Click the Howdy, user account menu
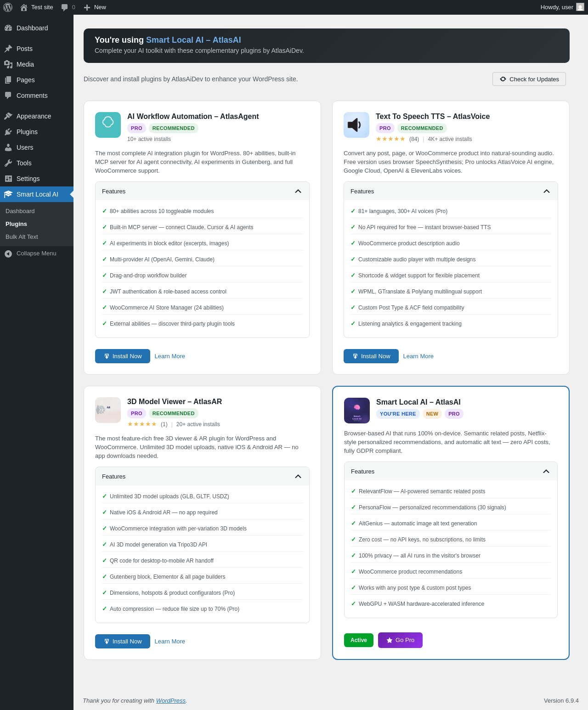 [x=562, y=7]
